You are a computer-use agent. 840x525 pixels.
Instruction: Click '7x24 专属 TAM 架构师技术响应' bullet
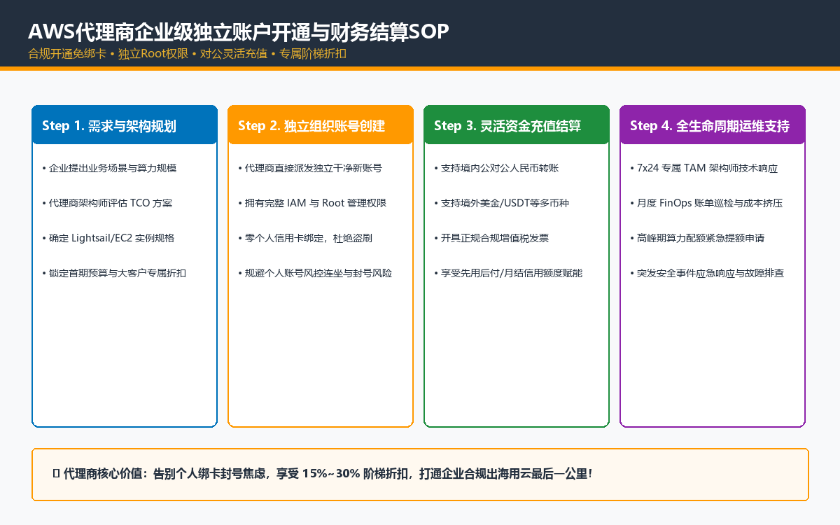(704, 168)
